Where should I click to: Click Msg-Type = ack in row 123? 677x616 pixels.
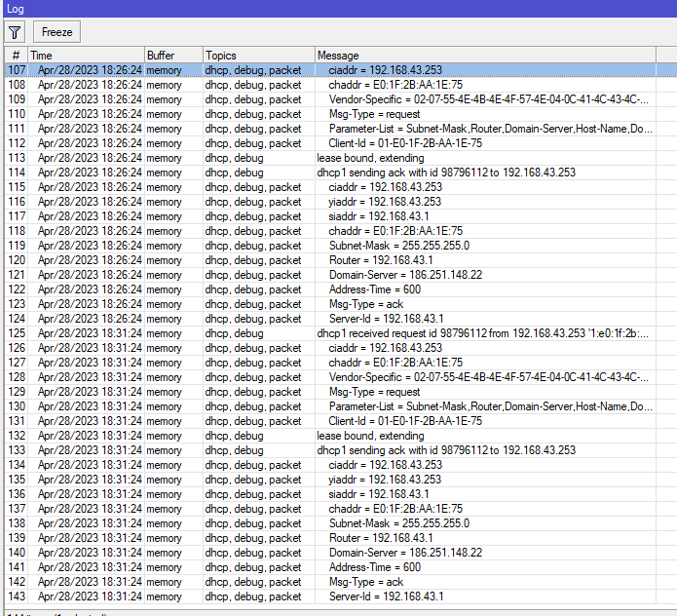click(x=366, y=304)
